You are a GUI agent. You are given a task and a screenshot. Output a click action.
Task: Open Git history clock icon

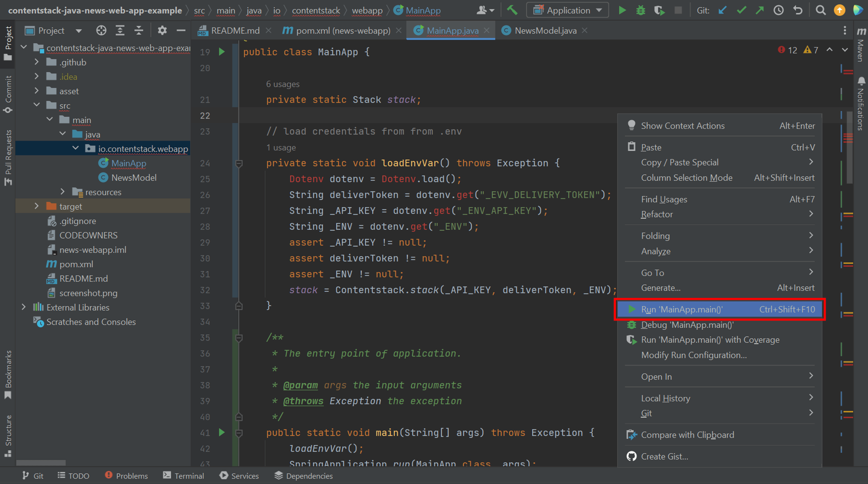tap(778, 10)
